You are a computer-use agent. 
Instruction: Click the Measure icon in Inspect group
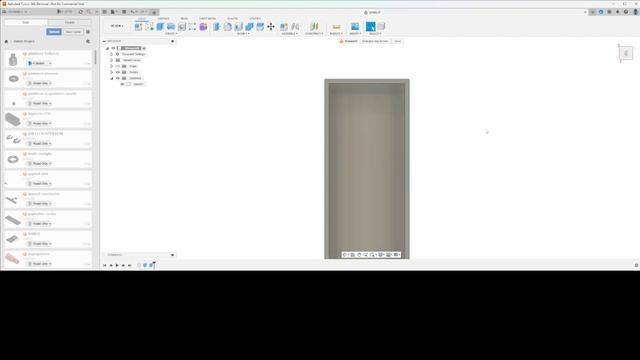click(336, 27)
